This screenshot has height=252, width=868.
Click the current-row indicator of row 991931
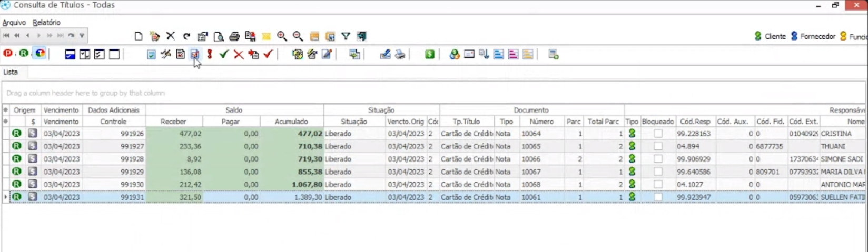6,197
